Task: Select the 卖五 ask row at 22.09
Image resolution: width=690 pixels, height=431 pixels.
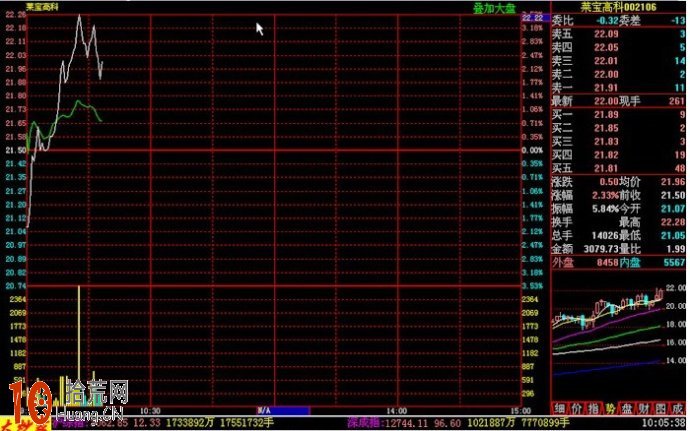Action: pyautogui.click(x=618, y=34)
